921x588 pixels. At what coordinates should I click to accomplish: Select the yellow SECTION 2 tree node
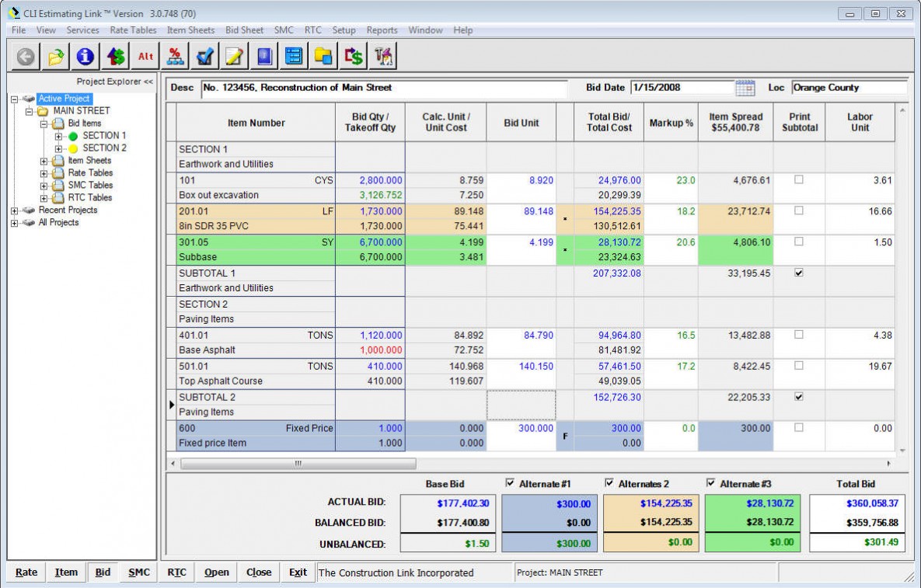104,148
